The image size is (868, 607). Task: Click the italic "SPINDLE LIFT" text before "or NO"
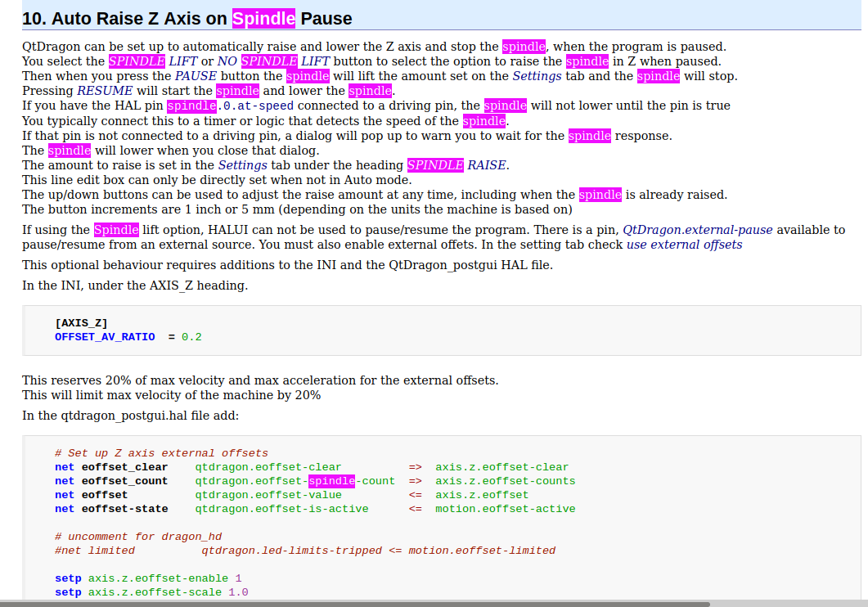point(153,61)
